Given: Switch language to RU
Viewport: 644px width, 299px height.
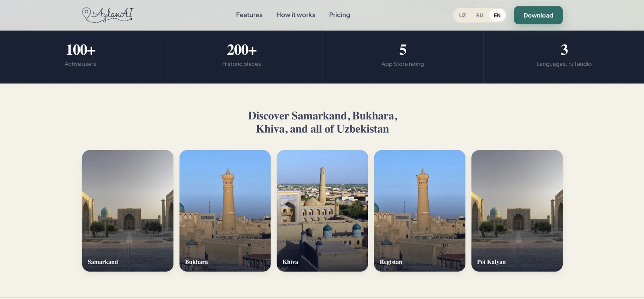Looking at the screenshot, I should 480,15.
